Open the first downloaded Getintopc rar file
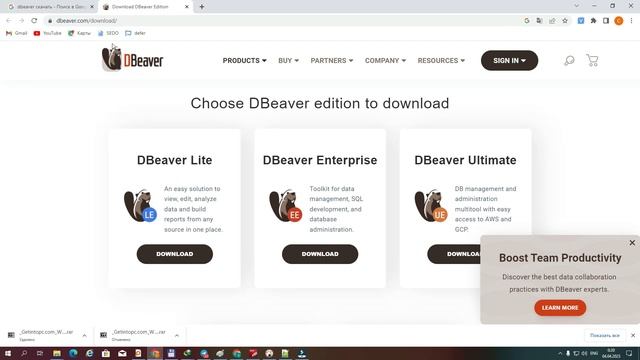640x360 pixels. click(42, 335)
